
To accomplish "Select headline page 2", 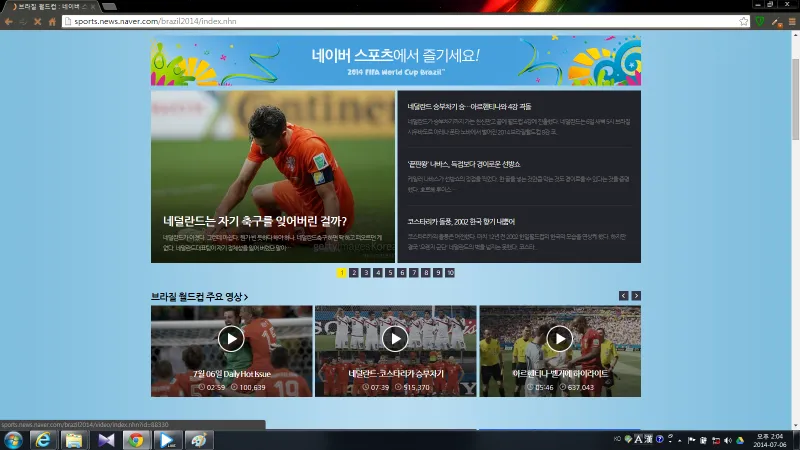I will pos(354,273).
